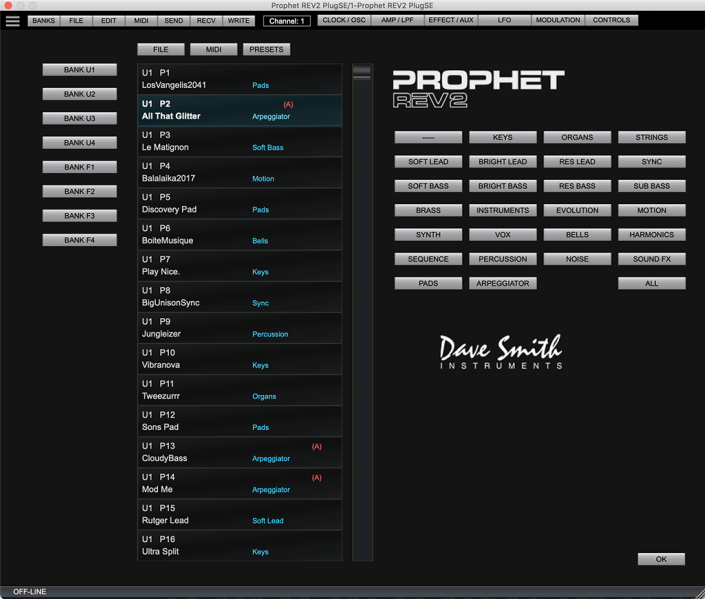Click the preset list scrollbar handle
Screen dimensions: 705x600
point(362,72)
